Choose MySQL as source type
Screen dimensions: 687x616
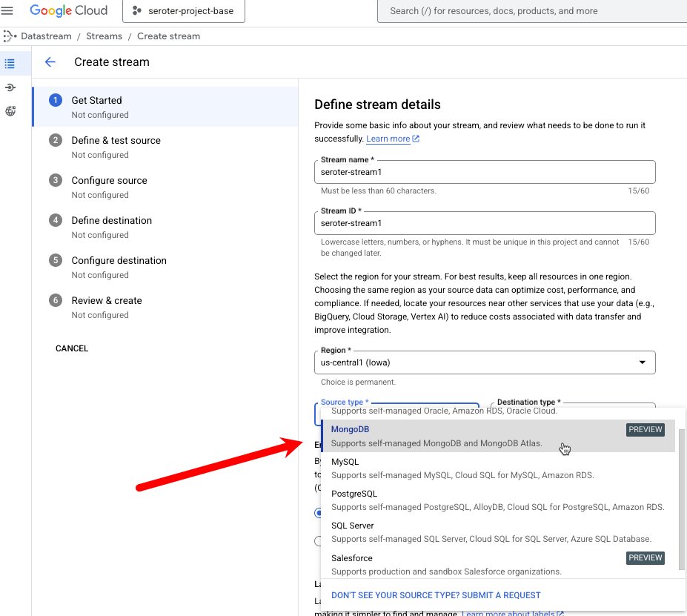point(498,468)
